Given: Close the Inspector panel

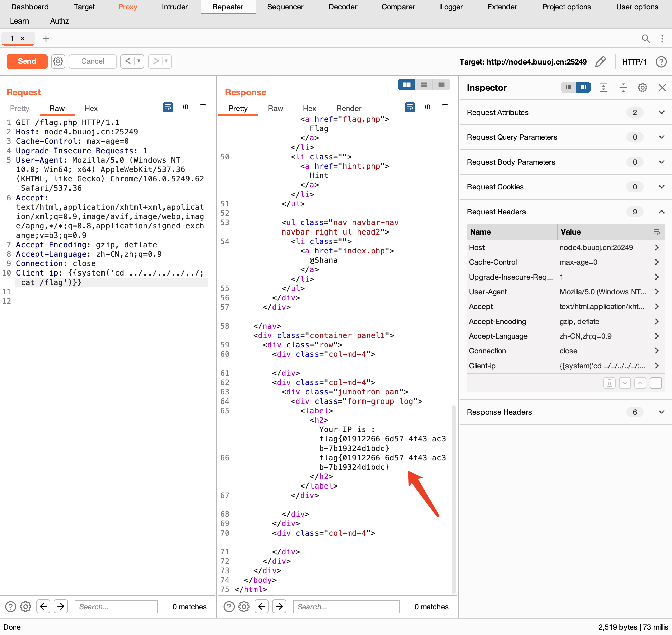Looking at the screenshot, I should (x=662, y=88).
